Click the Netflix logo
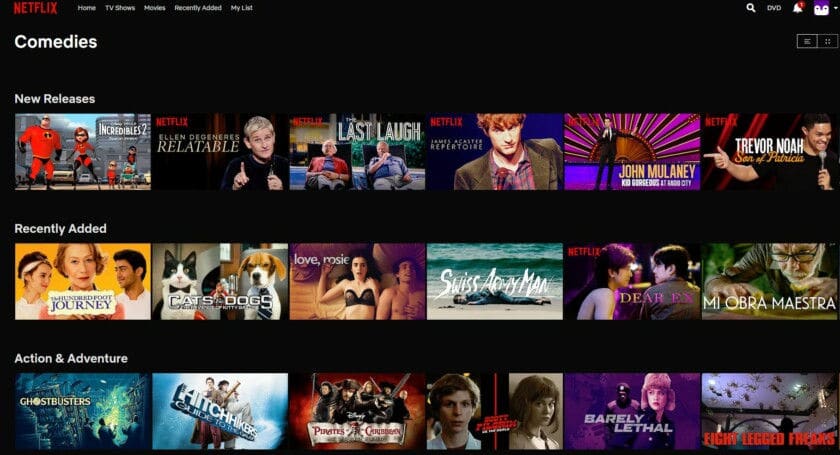Screen dimensions: 840x455 coord(35,8)
